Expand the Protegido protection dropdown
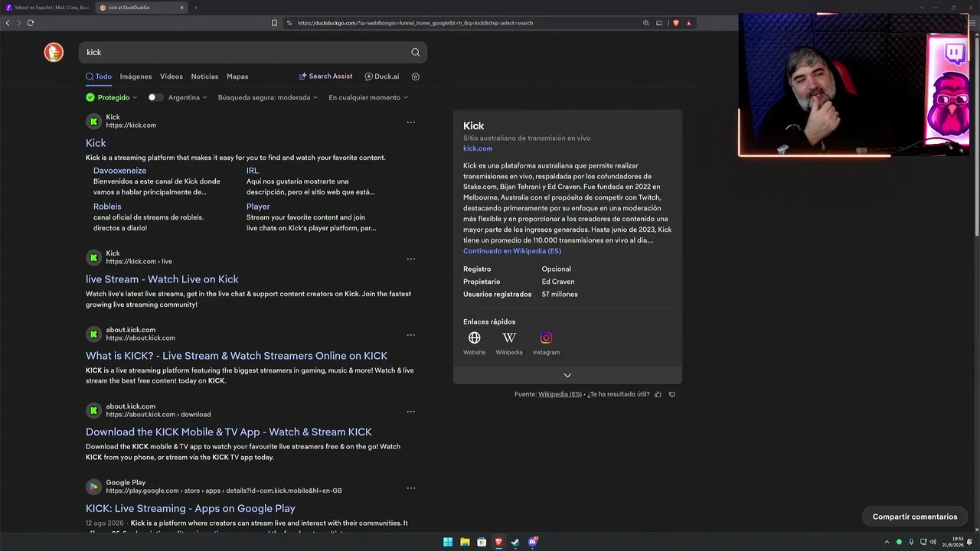Image resolution: width=980 pixels, height=551 pixels. click(112, 97)
